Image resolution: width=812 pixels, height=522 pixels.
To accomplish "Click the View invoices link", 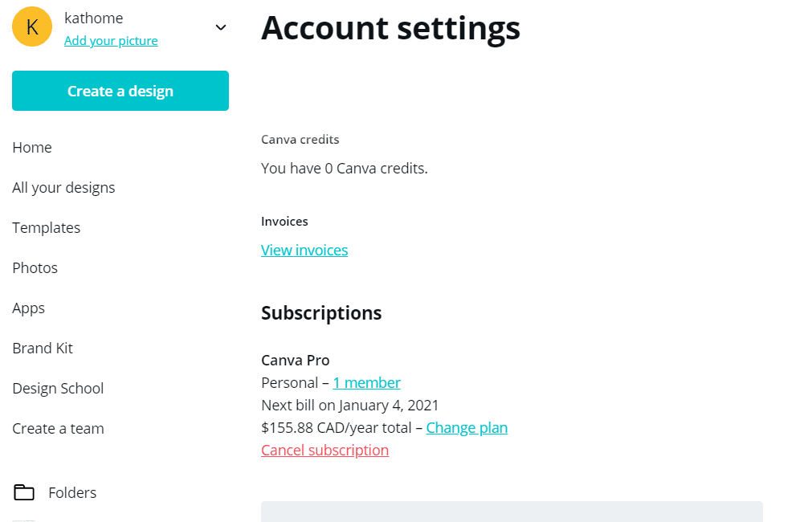I will 304,250.
